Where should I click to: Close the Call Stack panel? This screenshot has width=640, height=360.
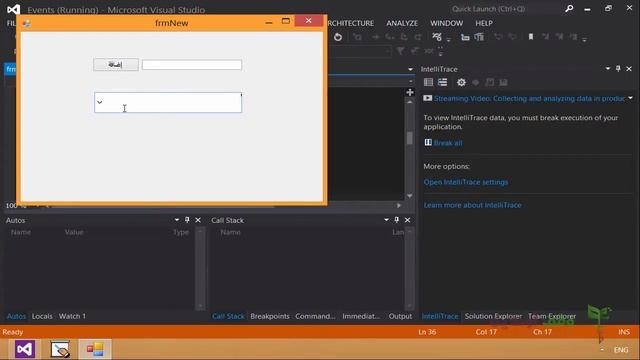click(x=407, y=220)
